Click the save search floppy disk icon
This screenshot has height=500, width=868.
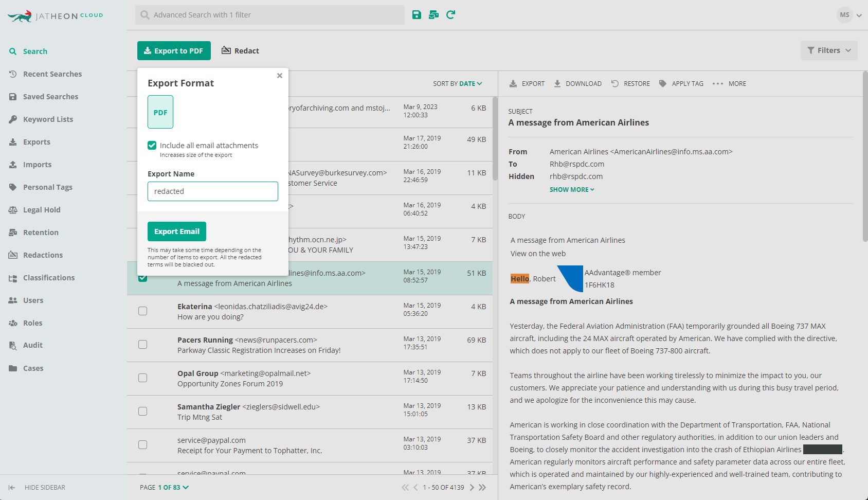[417, 15]
